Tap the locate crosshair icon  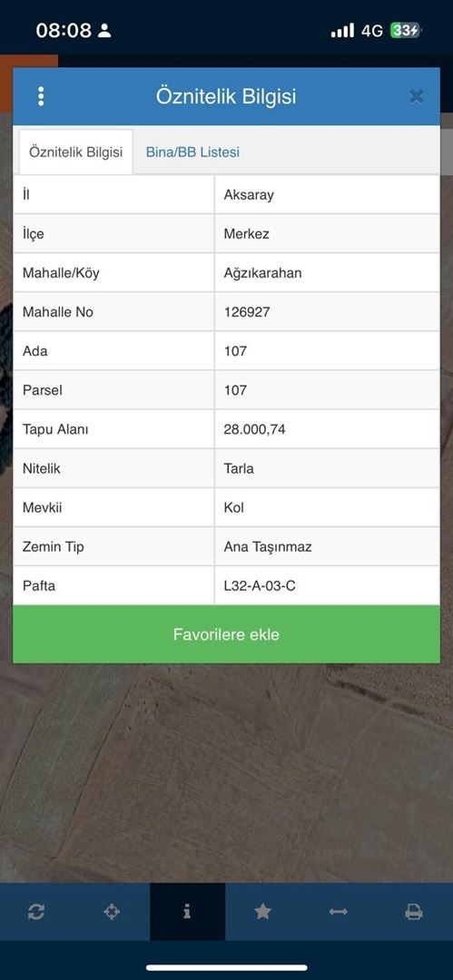click(x=112, y=912)
